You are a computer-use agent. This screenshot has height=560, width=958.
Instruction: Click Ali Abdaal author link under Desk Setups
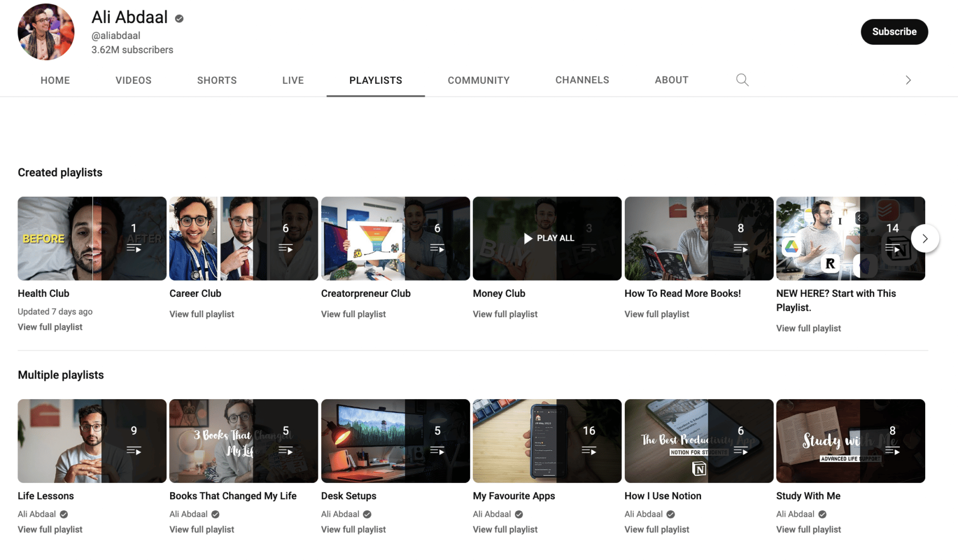coord(340,514)
